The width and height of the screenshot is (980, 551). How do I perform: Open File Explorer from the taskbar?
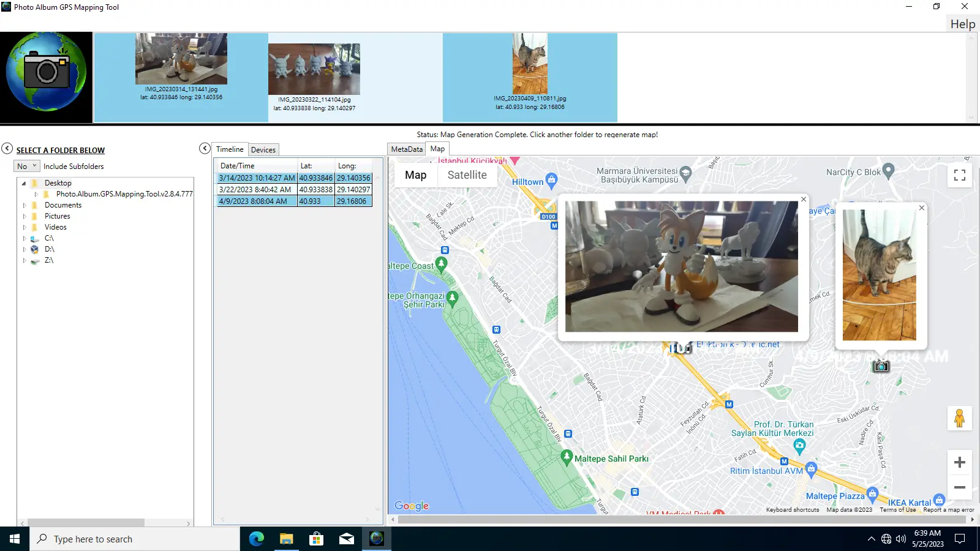286,539
